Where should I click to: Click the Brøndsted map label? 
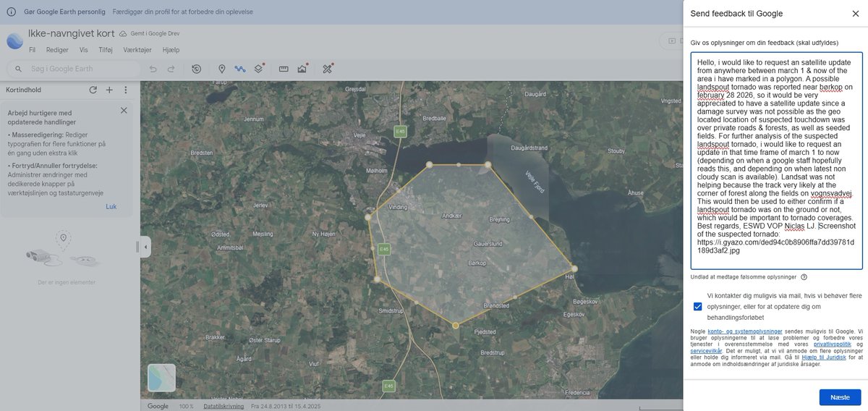[x=495, y=306]
